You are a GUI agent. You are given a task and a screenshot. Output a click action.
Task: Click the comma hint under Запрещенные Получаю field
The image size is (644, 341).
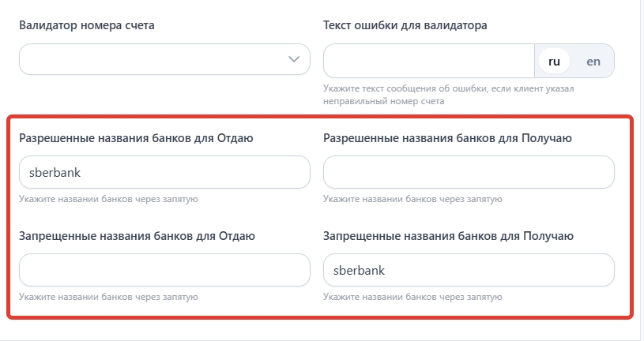[x=413, y=297]
